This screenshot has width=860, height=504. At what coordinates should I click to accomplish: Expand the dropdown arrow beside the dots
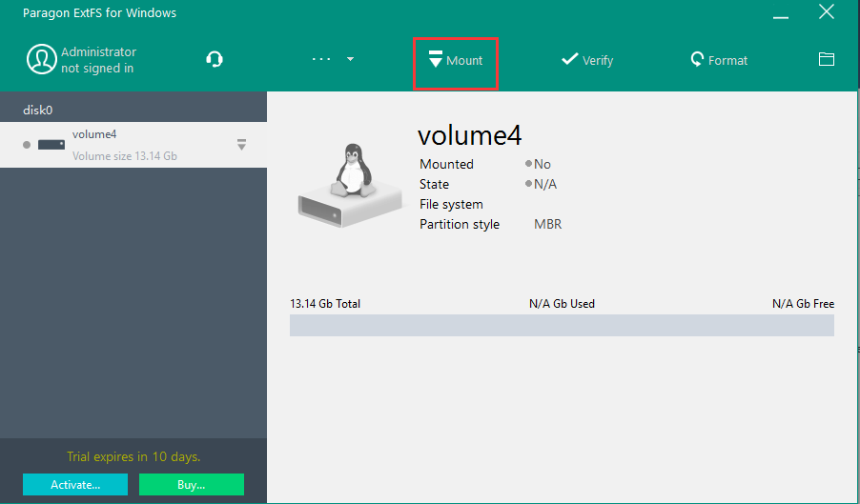pyautogui.click(x=351, y=59)
